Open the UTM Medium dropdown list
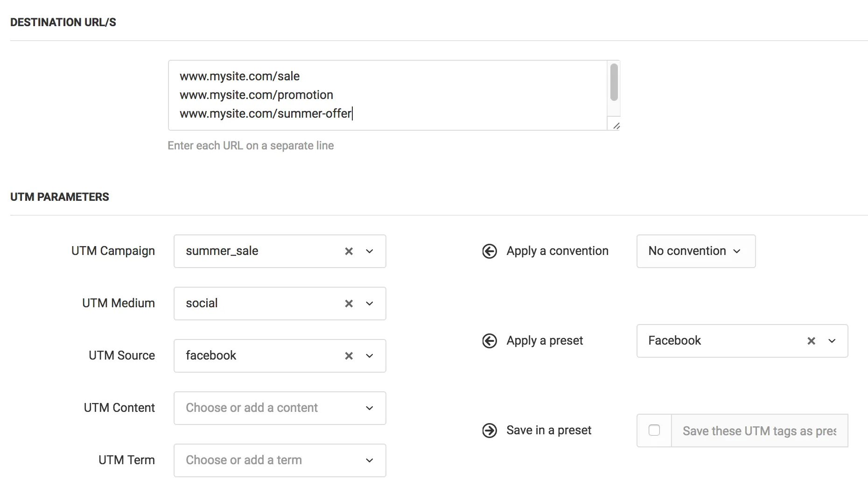 coord(370,304)
